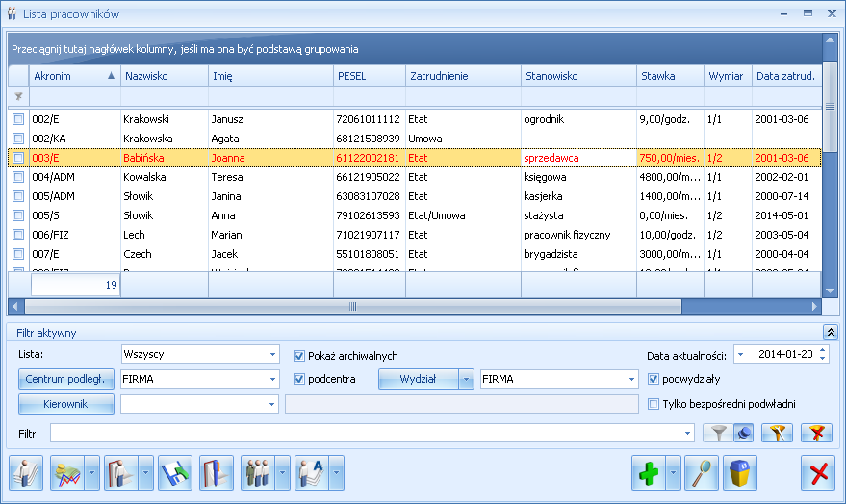The height and width of the screenshot is (504, 846).
Task: Click the employee beside door toolbar icon
Action: pos(121,472)
